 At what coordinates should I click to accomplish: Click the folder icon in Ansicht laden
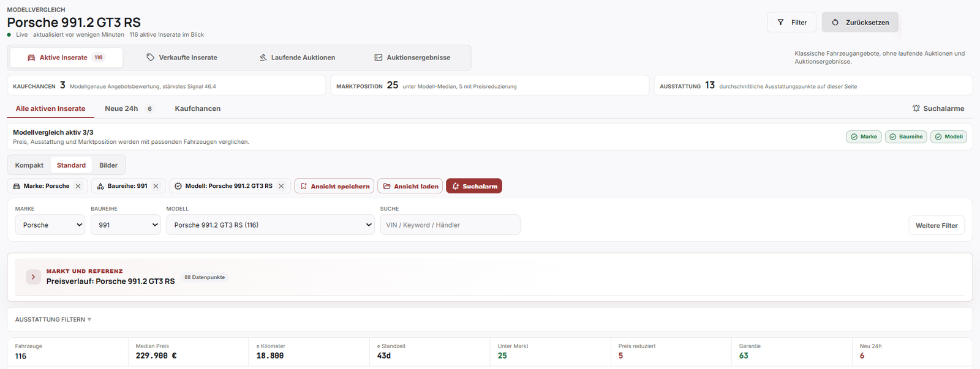(x=386, y=186)
